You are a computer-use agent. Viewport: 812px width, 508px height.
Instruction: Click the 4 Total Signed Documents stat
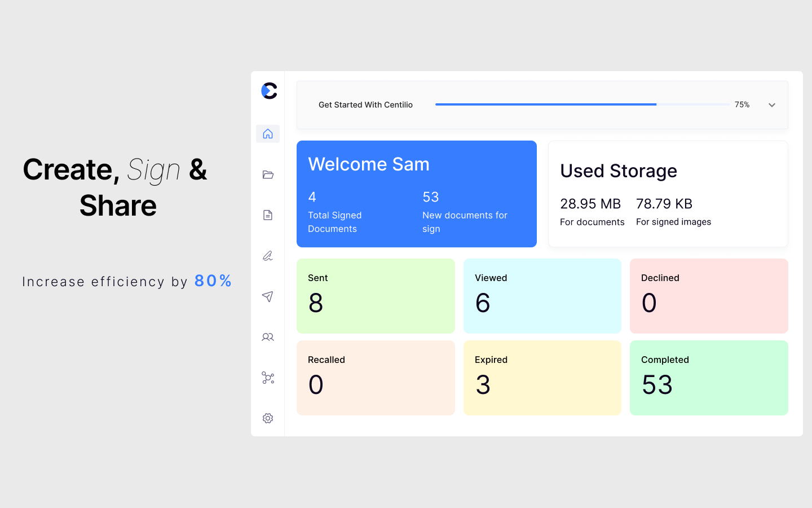[x=335, y=212]
